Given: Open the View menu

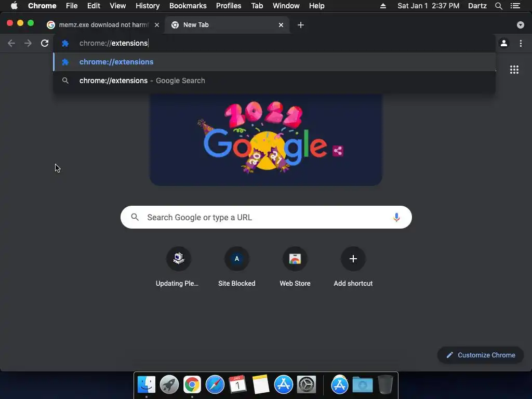Looking at the screenshot, I should [x=118, y=6].
